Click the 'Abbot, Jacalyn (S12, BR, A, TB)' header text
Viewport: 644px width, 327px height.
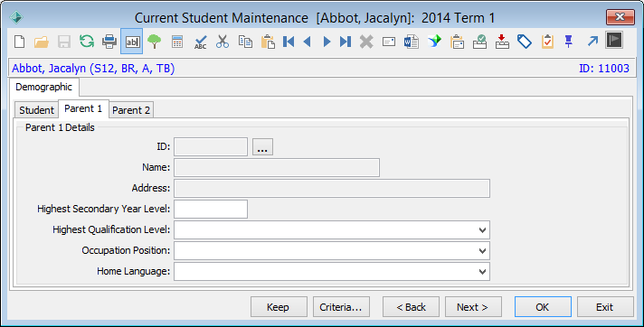[x=93, y=68]
